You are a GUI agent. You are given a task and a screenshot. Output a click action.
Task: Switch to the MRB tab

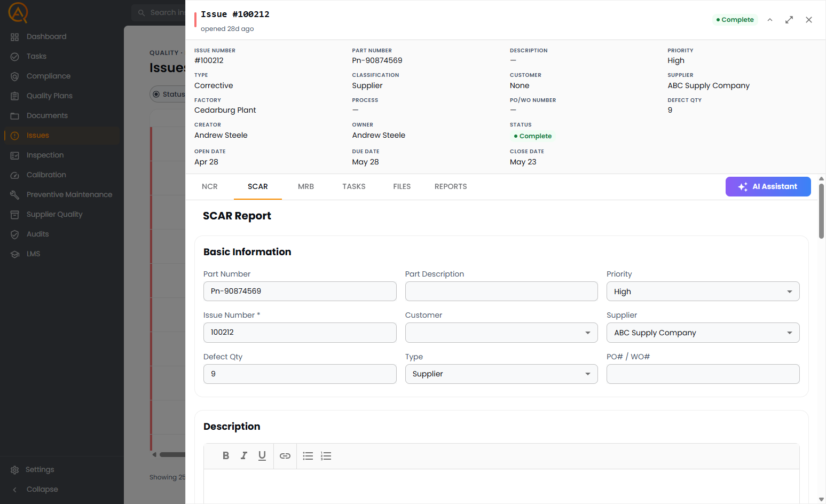[x=306, y=186]
